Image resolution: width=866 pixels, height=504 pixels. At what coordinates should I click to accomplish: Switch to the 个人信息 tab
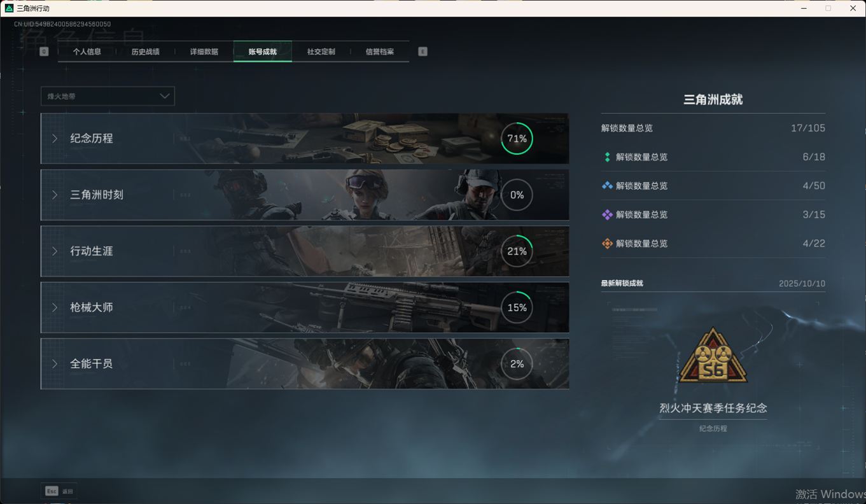(x=87, y=52)
